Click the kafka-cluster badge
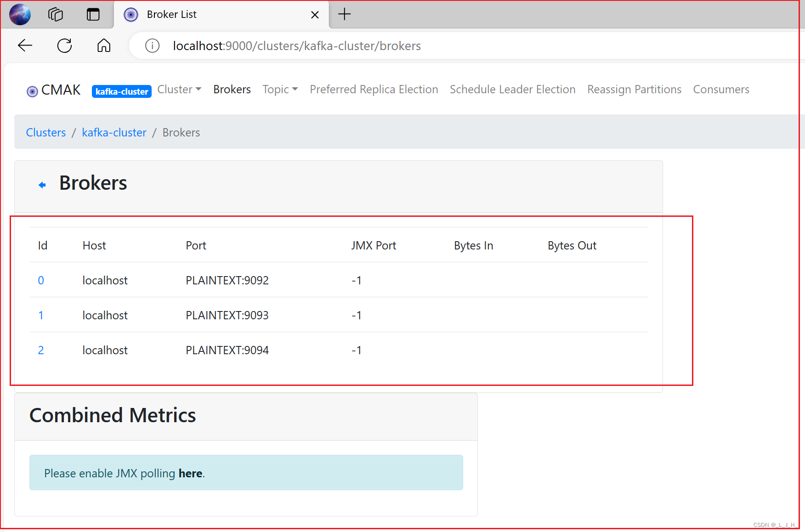805x532 pixels. pyautogui.click(x=121, y=91)
